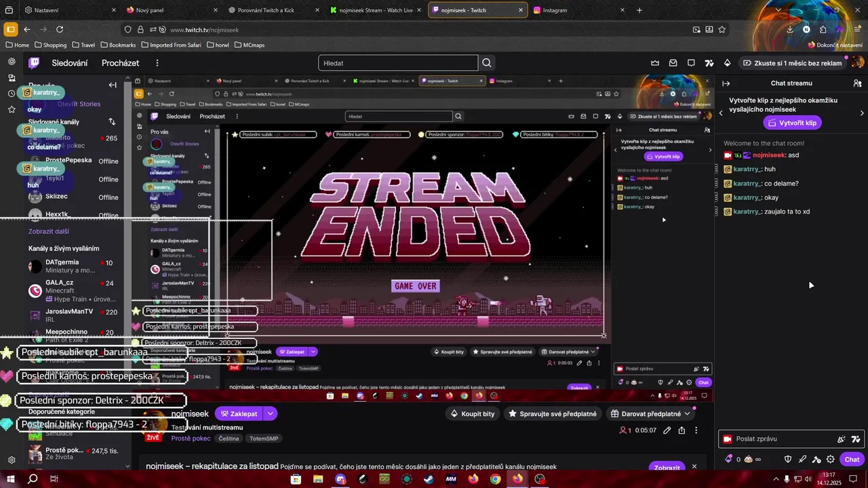868x488 pixels.
Task: Click the Firefox address bar URL
Action: pyautogui.click(x=205, y=30)
